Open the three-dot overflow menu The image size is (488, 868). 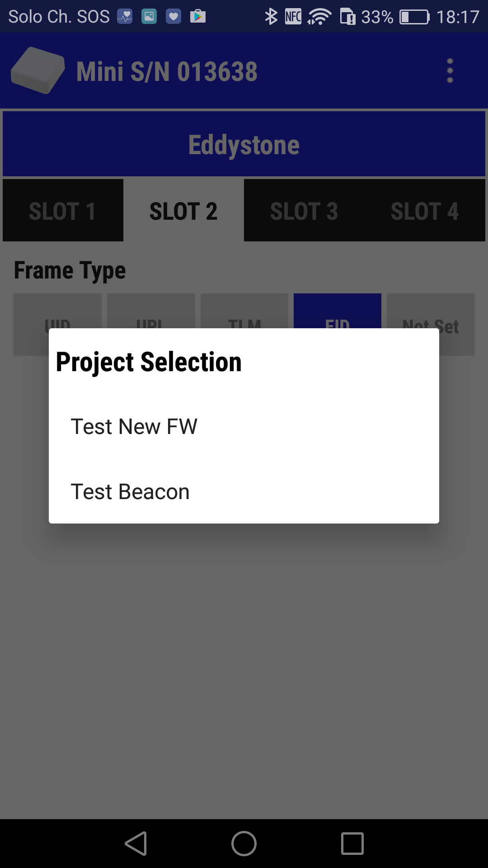(x=450, y=71)
